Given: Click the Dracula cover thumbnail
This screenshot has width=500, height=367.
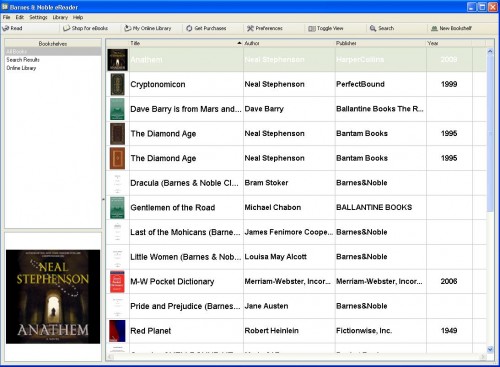Looking at the screenshot, I should tap(117, 183).
